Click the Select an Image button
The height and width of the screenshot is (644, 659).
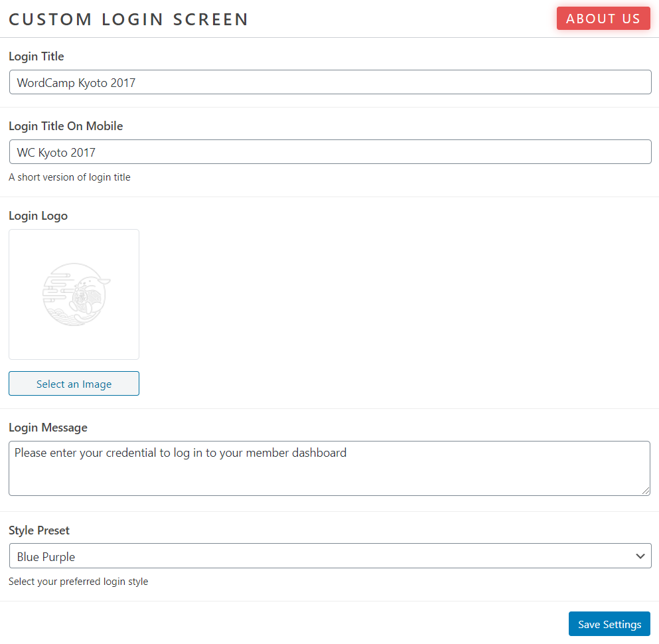pyautogui.click(x=74, y=383)
